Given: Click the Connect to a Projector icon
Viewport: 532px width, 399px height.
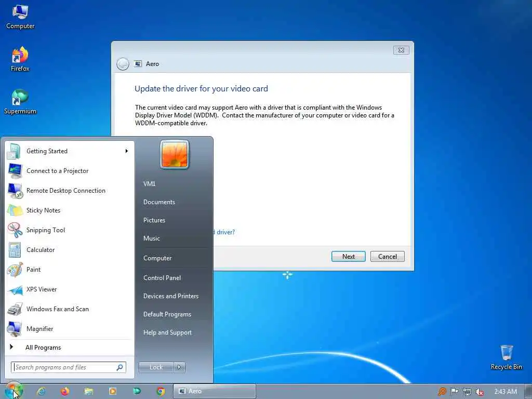Looking at the screenshot, I should pyautogui.click(x=15, y=171).
